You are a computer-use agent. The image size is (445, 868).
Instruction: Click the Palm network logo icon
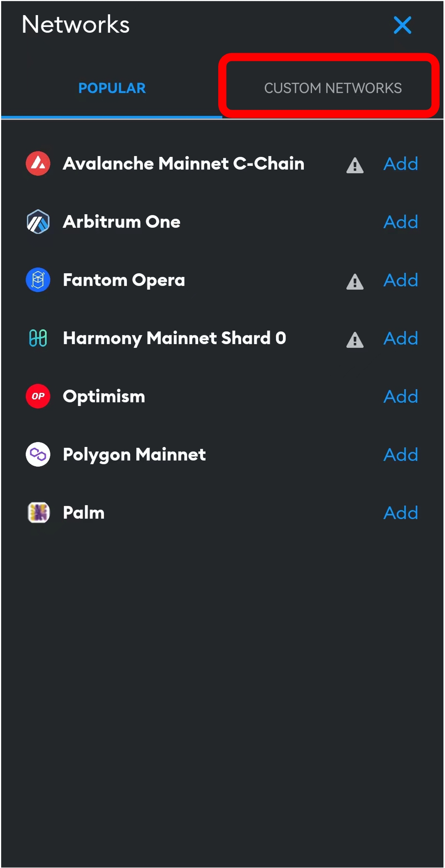coord(38,512)
